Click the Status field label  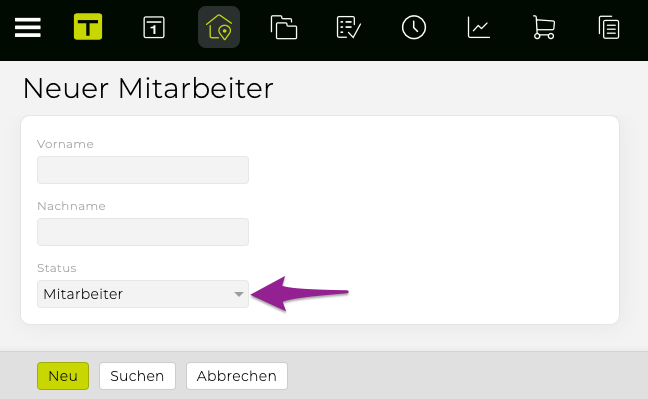pyautogui.click(x=57, y=268)
